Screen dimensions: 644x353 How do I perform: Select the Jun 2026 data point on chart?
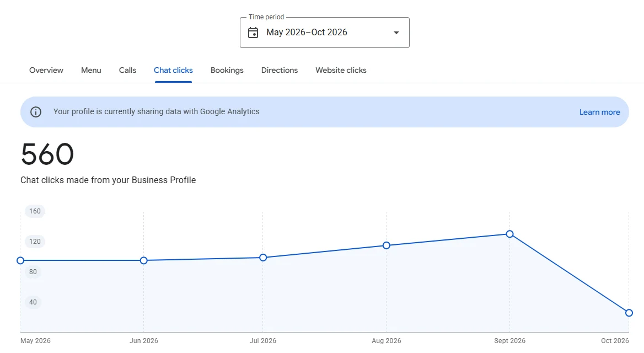(144, 260)
